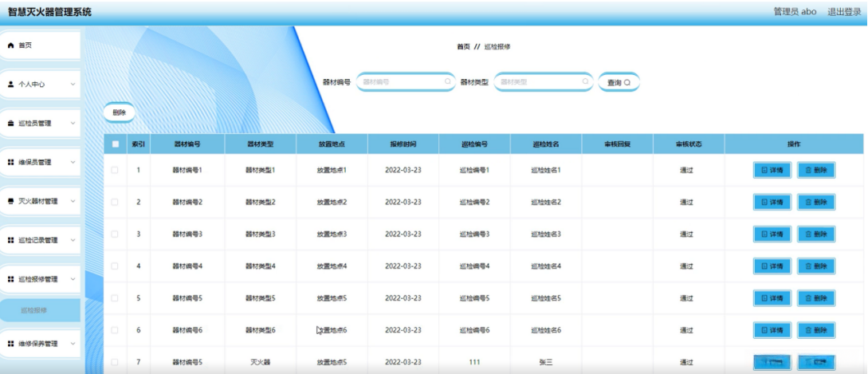868x374 pixels.
Task: Delete the 器材编号3 row
Action: [816, 234]
